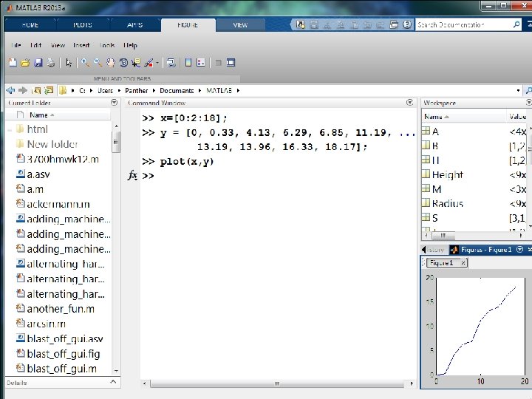Click the Users segment in the address bar
This screenshot has height=399, width=532.
(105, 91)
